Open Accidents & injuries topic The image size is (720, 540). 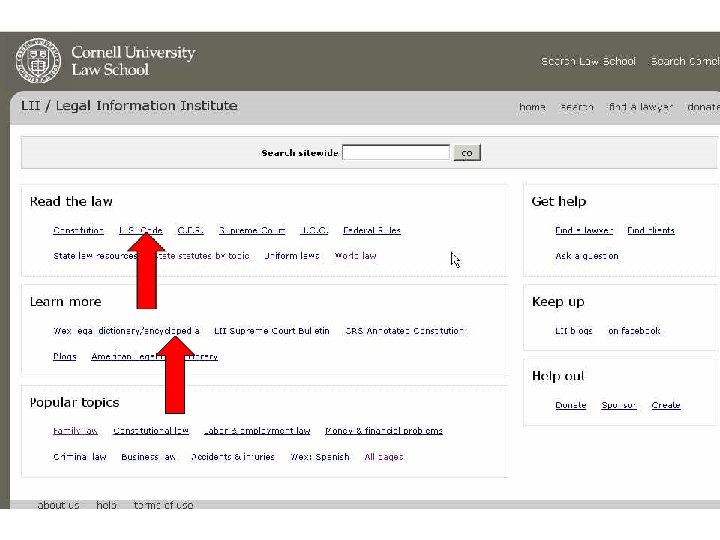coord(233,457)
